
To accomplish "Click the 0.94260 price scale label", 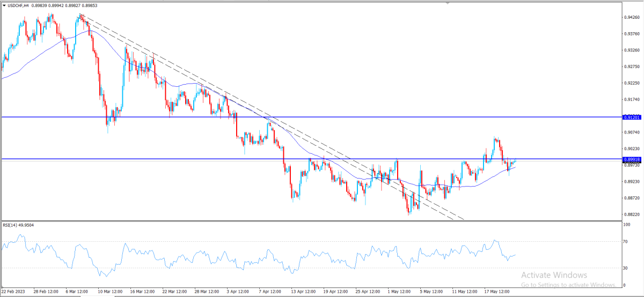I will coord(631,17).
